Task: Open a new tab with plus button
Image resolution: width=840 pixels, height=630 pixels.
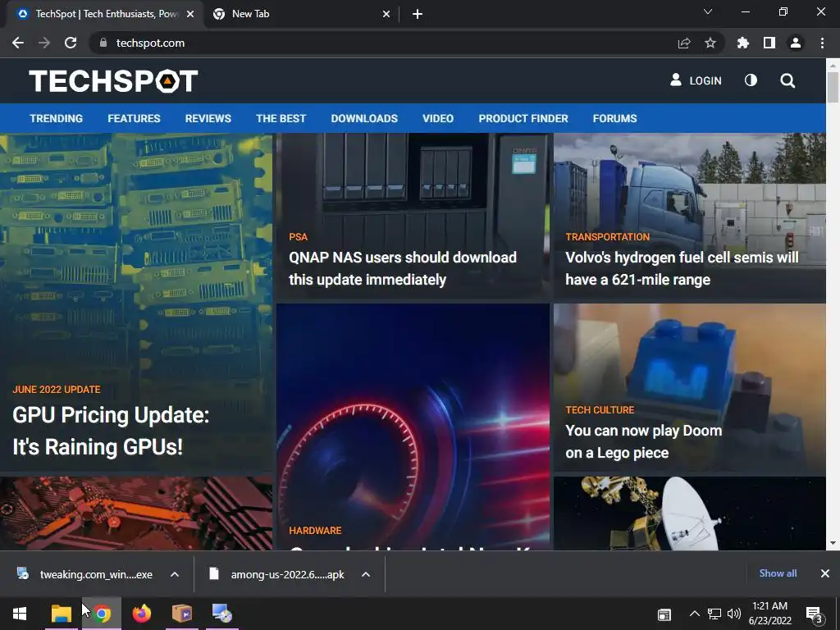Action: (418, 14)
